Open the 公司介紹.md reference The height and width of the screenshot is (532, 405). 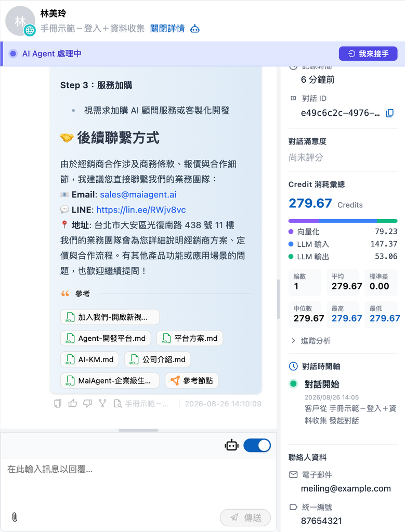pos(158,360)
